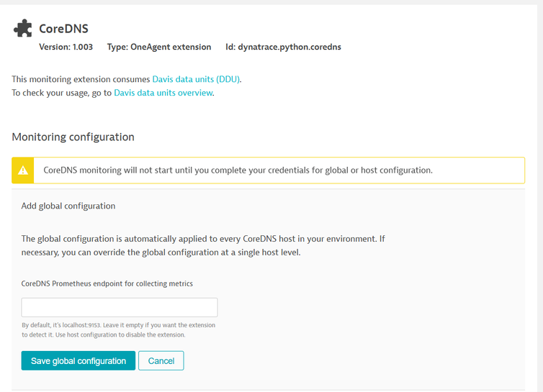Select the Version: 1.003 text
The width and height of the screenshot is (543, 392).
coord(66,47)
